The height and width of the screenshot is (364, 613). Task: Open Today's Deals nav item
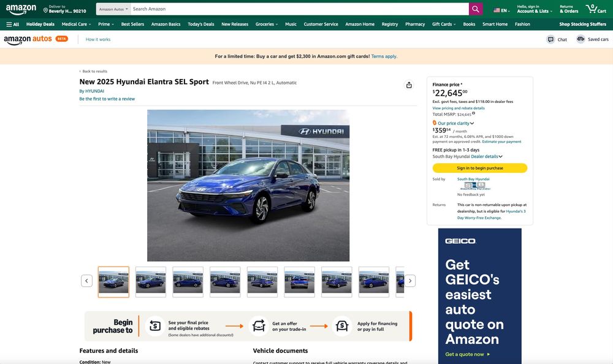(x=201, y=25)
